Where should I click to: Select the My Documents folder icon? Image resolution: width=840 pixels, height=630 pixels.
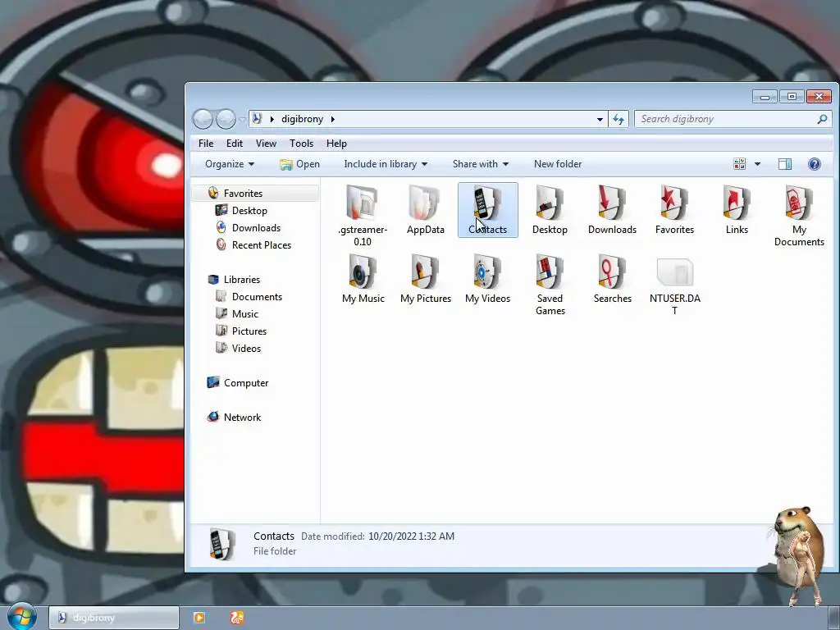tap(799, 203)
